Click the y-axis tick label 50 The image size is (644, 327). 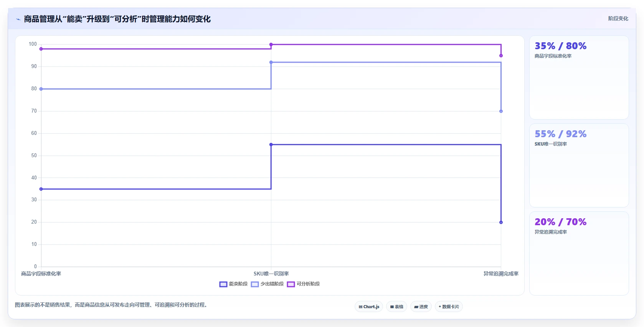(x=34, y=156)
